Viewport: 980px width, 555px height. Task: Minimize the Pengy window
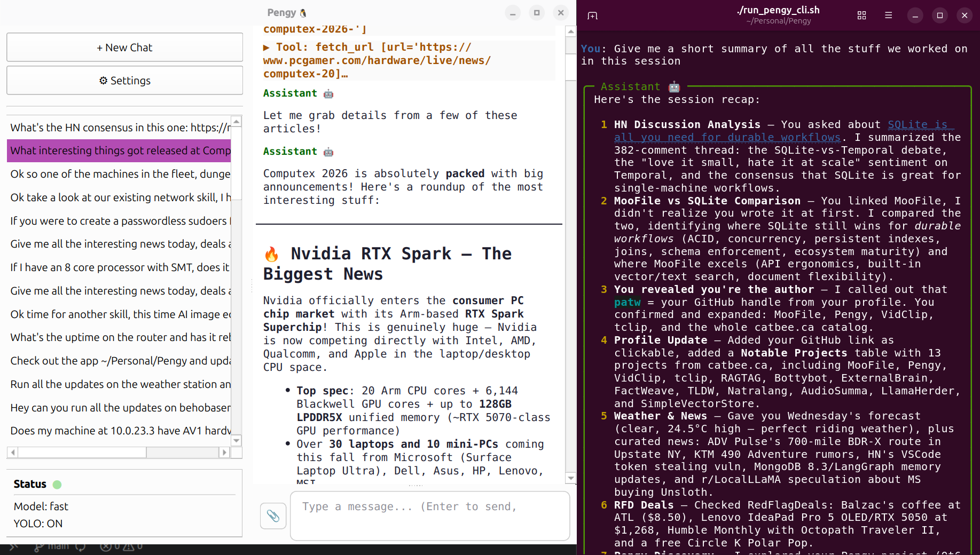tap(513, 13)
